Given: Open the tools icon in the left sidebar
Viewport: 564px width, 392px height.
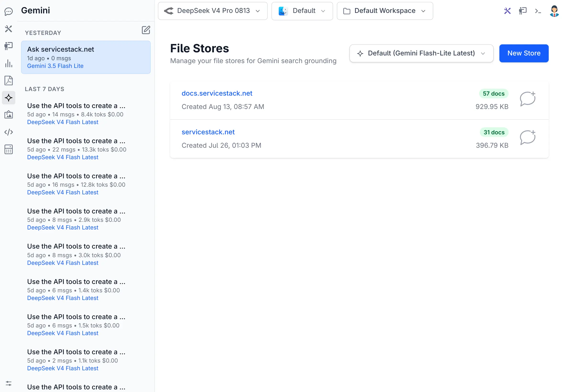Looking at the screenshot, I should [9, 29].
